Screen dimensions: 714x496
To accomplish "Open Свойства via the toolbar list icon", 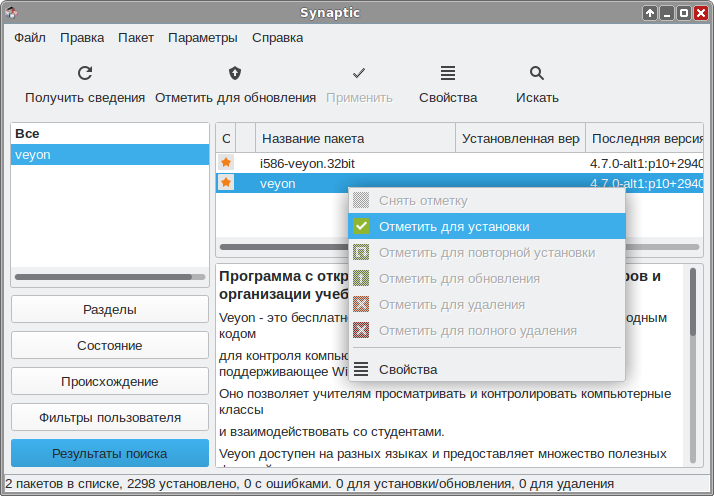I will (x=448, y=73).
